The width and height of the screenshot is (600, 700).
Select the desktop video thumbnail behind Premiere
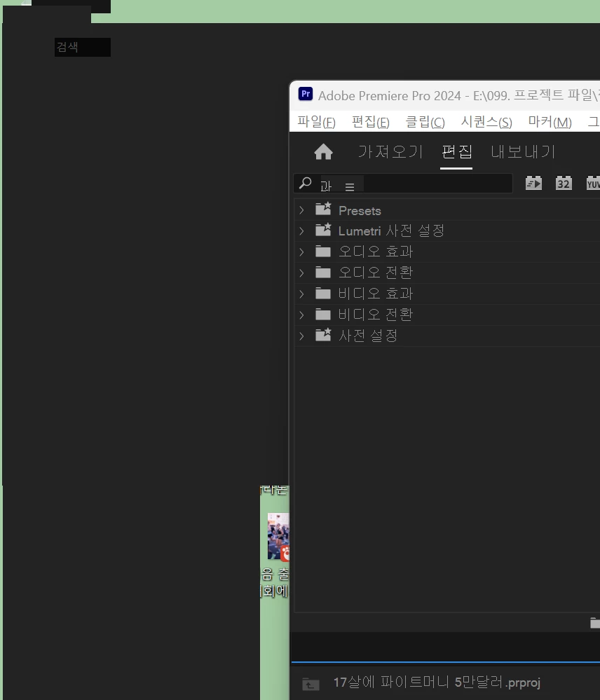coord(278,536)
